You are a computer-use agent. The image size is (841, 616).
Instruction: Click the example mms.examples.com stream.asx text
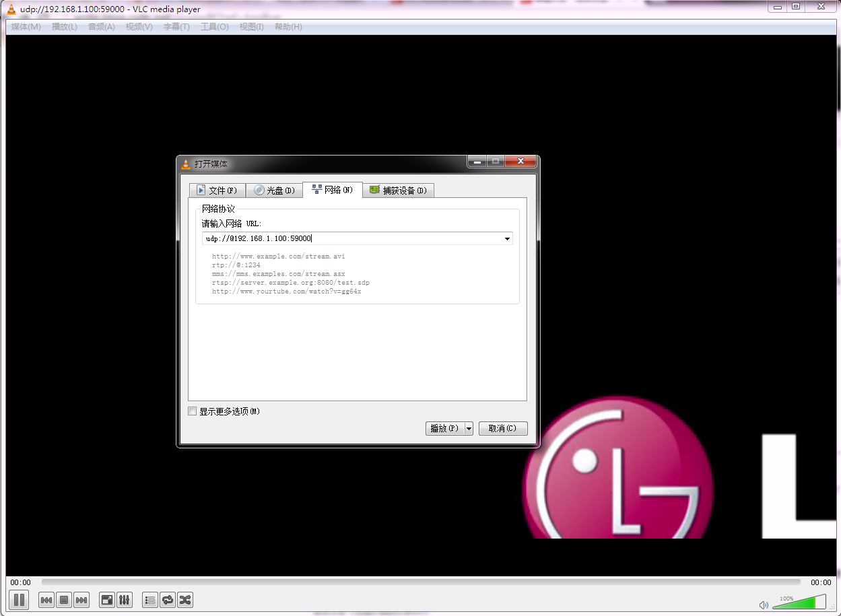coord(279,274)
